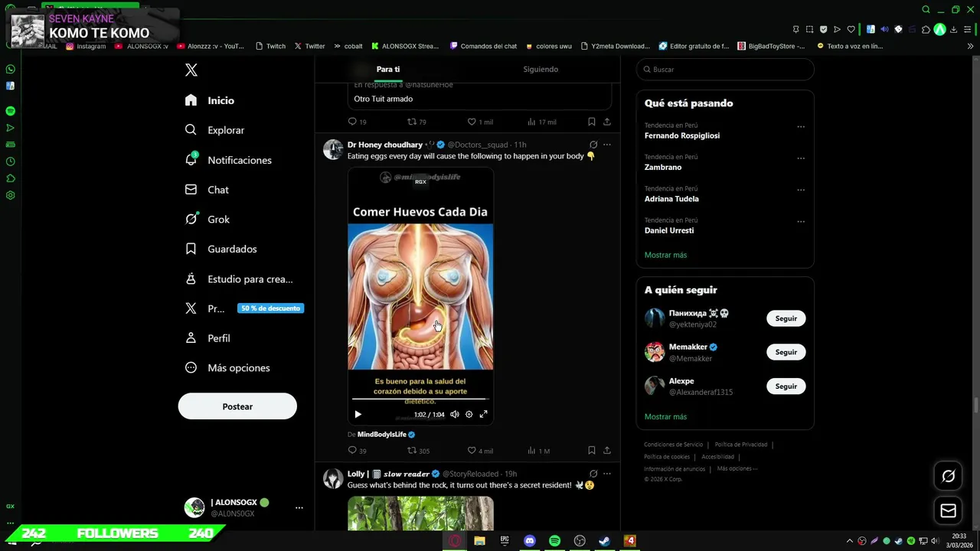Open video settings gear
This screenshot has width=980, height=551.
coord(469,414)
